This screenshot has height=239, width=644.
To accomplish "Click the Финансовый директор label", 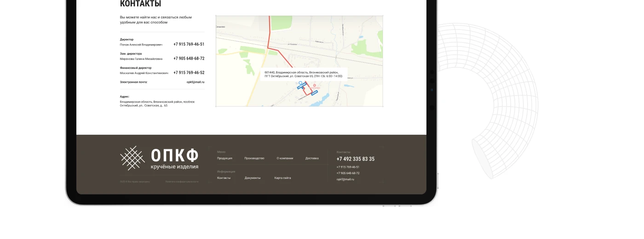I will tap(136, 68).
